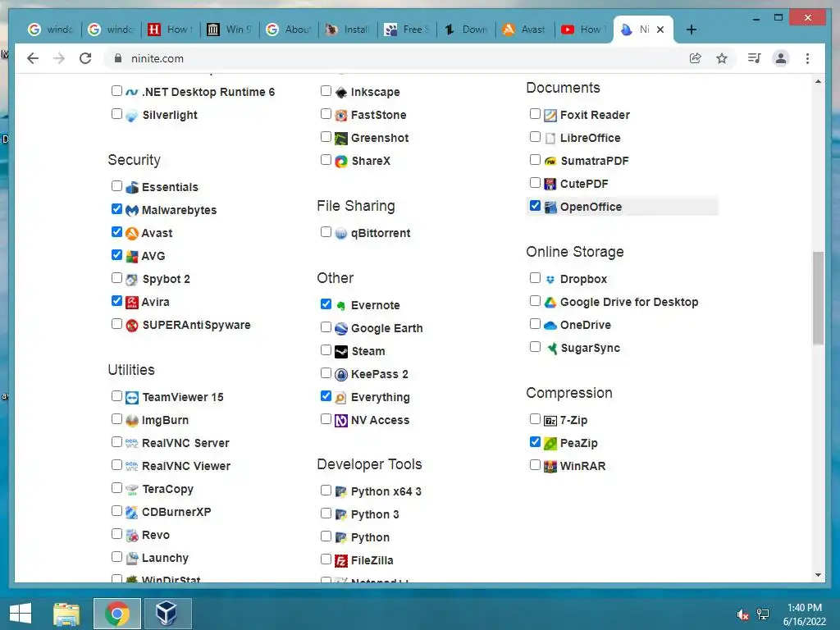This screenshot has height=630, width=840.
Task: Open the Chrome three-dot menu
Action: [x=807, y=58]
